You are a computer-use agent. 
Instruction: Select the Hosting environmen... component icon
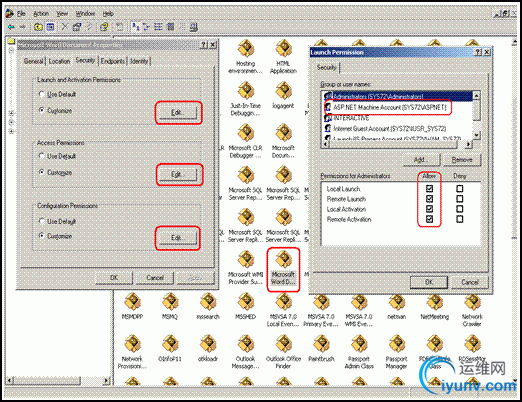246,49
